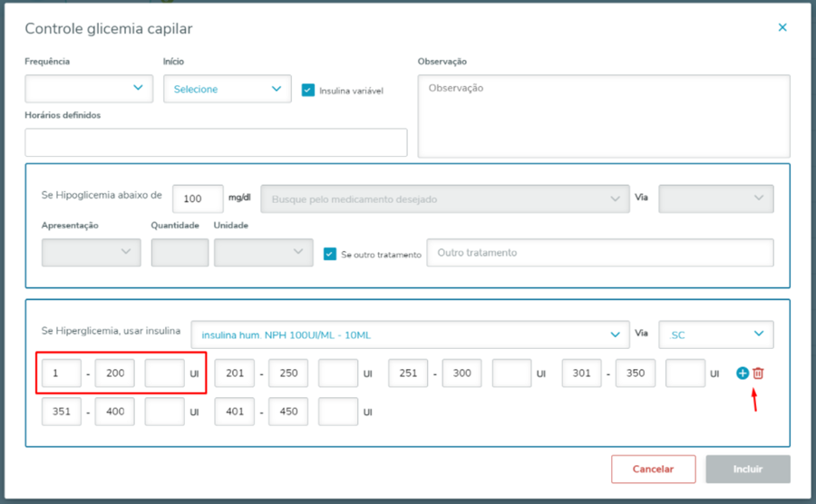Screen dimensions: 816x504
Task: Click UI dose field for range 251-300
Action: point(511,373)
